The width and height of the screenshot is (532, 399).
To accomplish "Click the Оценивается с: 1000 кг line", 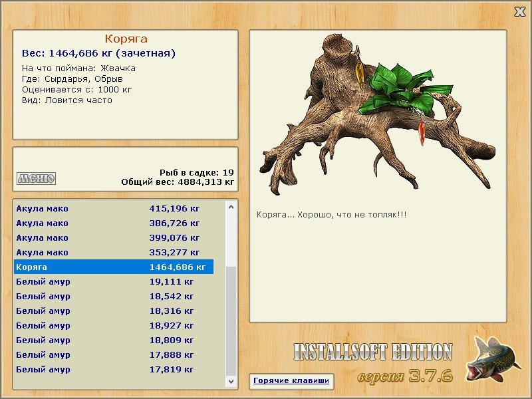I will click(x=76, y=90).
